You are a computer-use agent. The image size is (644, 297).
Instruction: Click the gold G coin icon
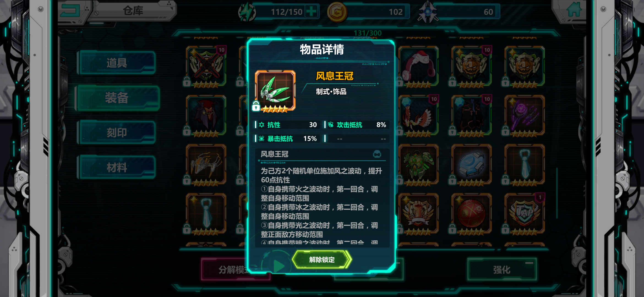coord(337,12)
